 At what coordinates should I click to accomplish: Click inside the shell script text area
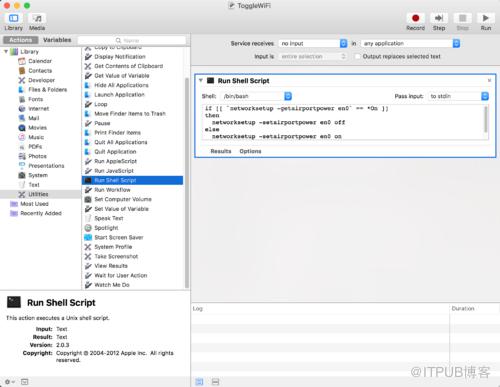pyautogui.click(x=343, y=122)
